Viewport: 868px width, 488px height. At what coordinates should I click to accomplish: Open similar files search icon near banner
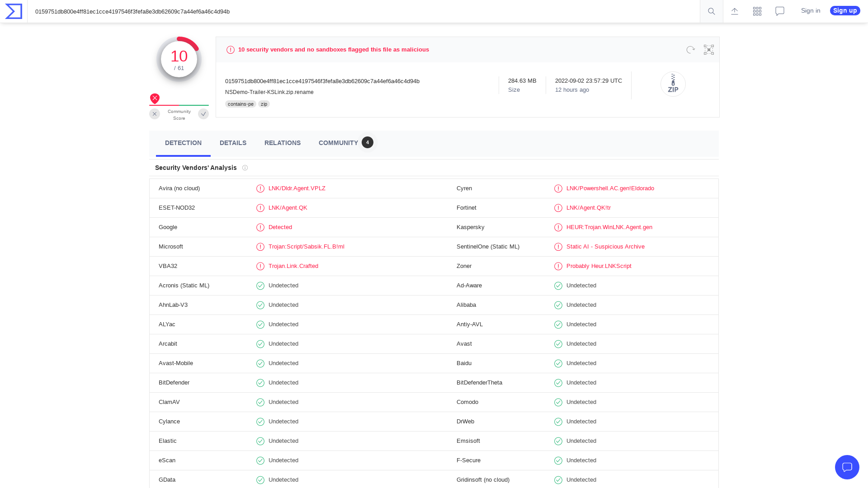(708, 50)
